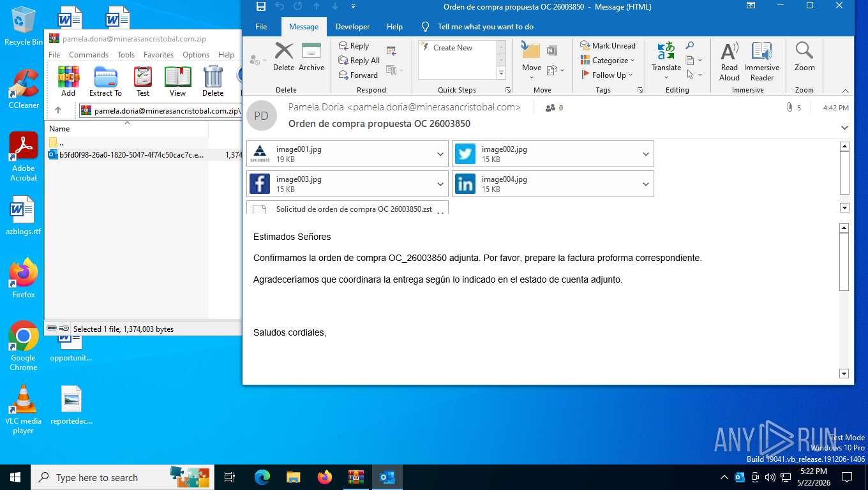
Task: Open Microsoft Edge from taskbar
Action: click(262, 477)
